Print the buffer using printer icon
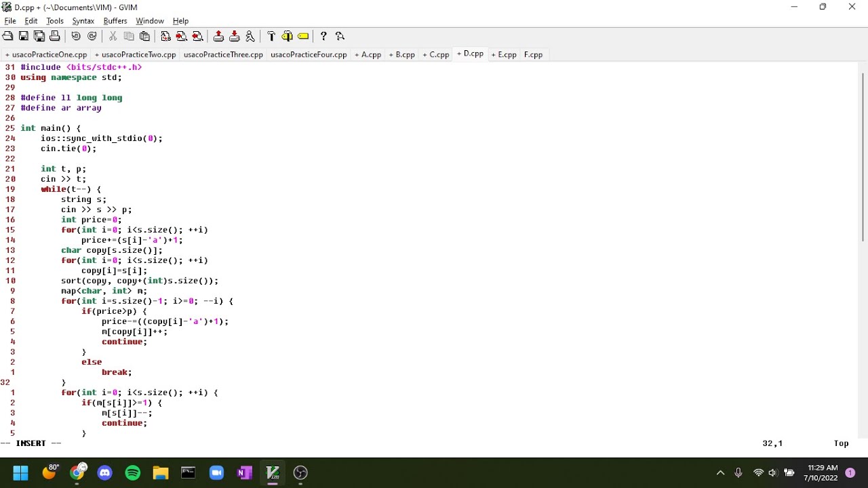Viewport: 868px width, 488px height. (x=55, y=36)
